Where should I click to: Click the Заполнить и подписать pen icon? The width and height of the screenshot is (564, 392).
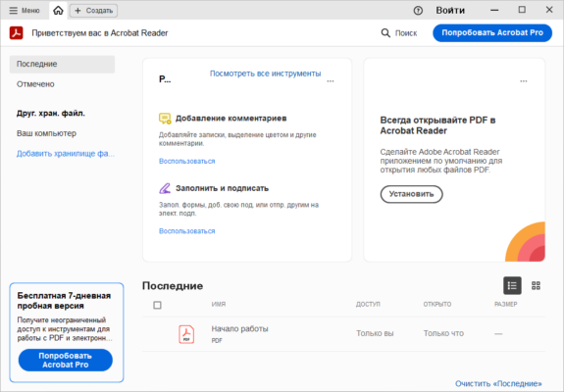(x=165, y=188)
